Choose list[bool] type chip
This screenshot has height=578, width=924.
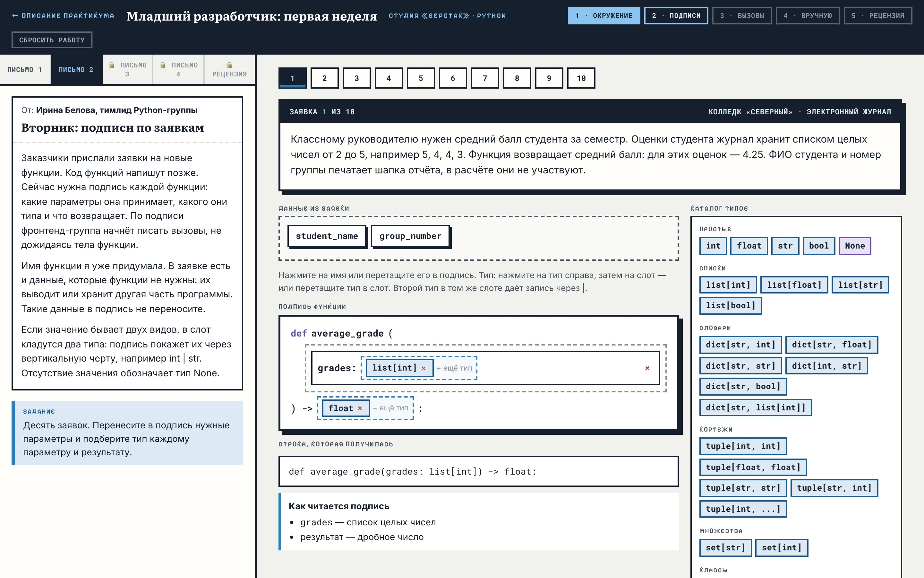click(x=731, y=306)
